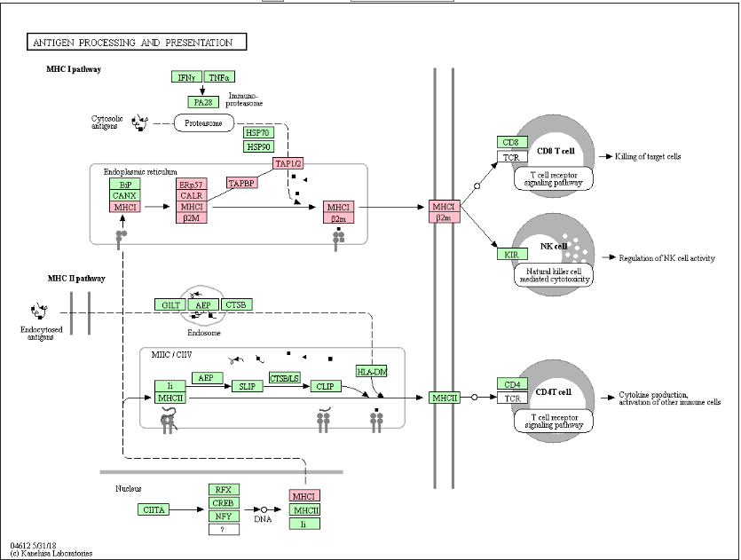Click the CIITA box in nucleus
Image resolution: width=741 pixels, height=560 pixels.
154,509
